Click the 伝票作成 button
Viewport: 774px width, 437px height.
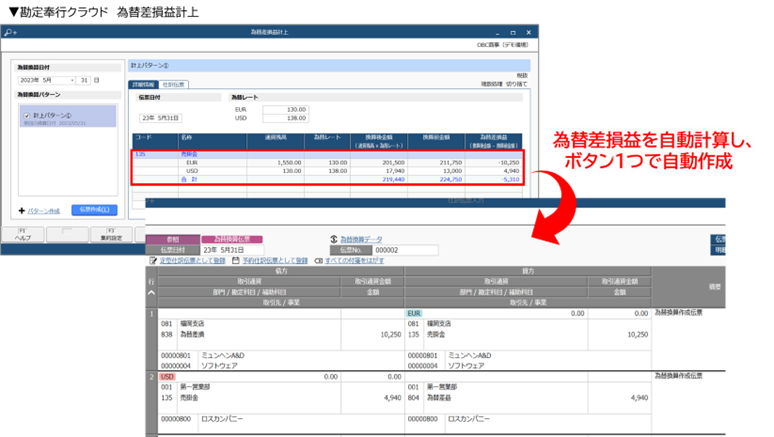[x=94, y=210]
